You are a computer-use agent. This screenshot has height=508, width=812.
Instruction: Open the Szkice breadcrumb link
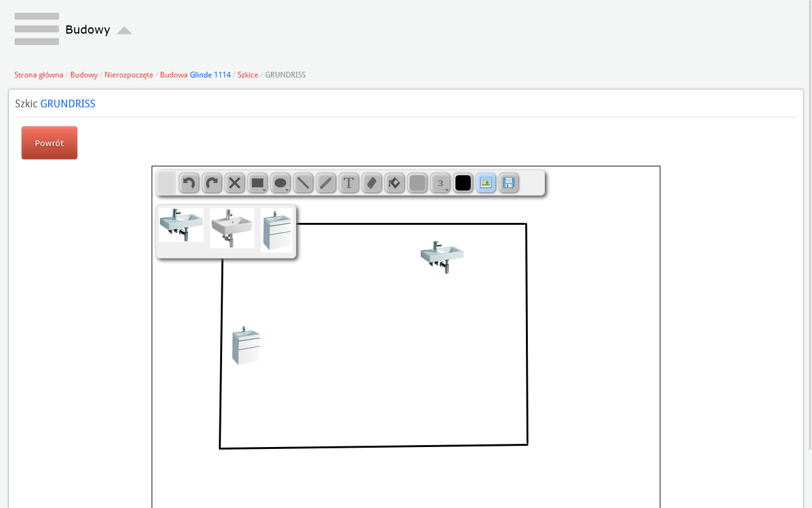247,75
